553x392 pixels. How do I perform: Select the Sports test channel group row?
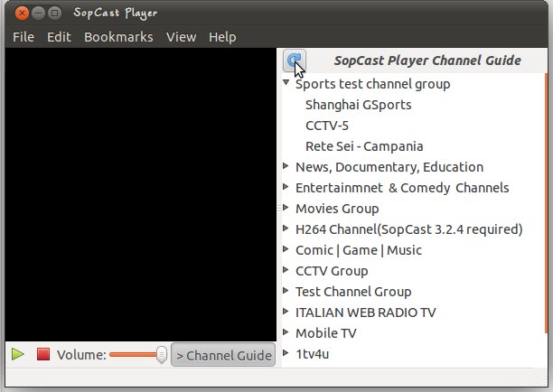[x=413, y=84]
